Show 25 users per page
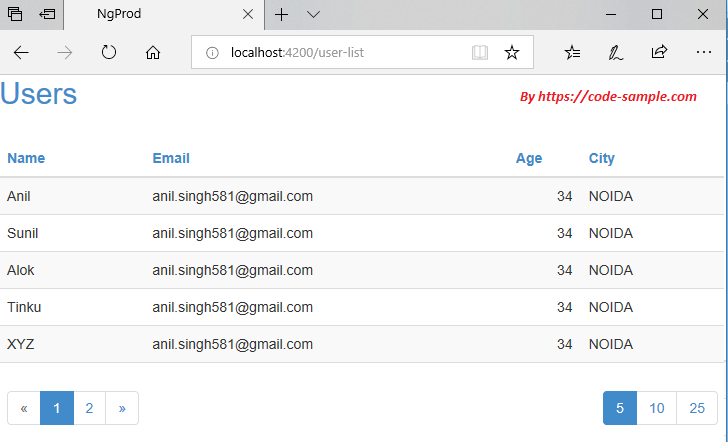Viewport: 728px width, 442px height. [x=697, y=408]
